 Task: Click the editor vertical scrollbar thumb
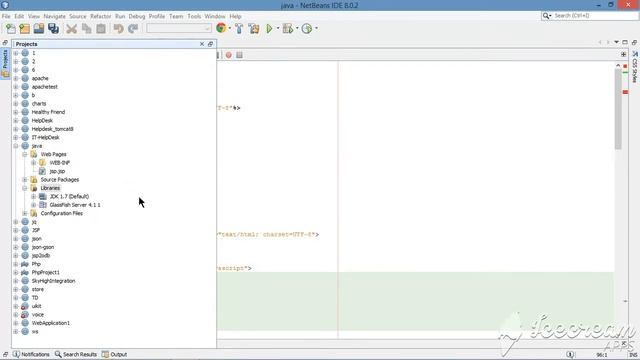(x=618, y=109)
